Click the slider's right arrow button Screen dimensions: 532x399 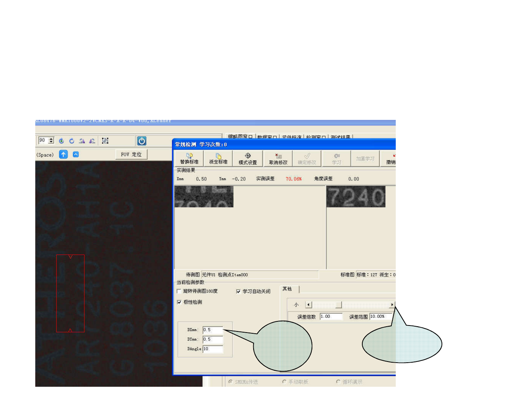[392, 305]
